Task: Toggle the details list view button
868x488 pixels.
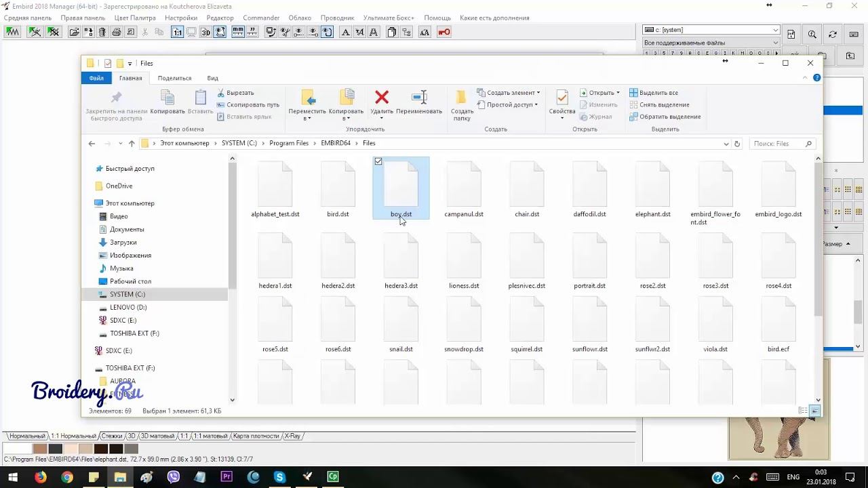Action: (803, 411)
